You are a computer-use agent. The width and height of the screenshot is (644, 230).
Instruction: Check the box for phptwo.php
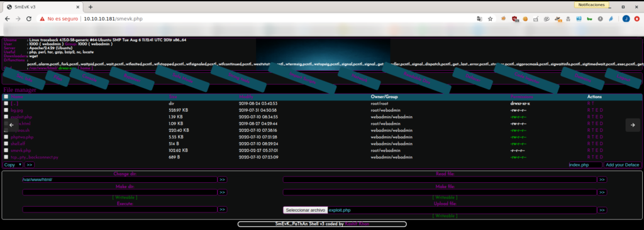pos(6,137)
